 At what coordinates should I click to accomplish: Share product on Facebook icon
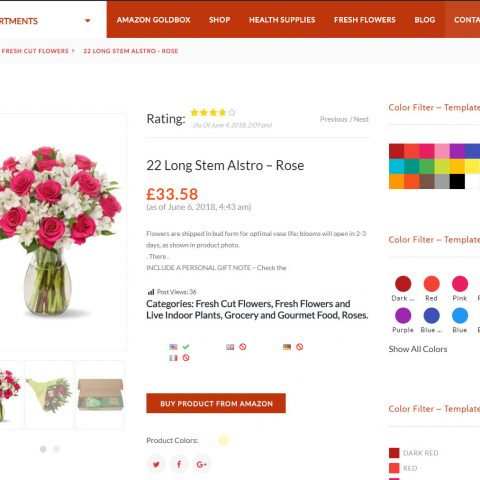[x=179, y=464]
